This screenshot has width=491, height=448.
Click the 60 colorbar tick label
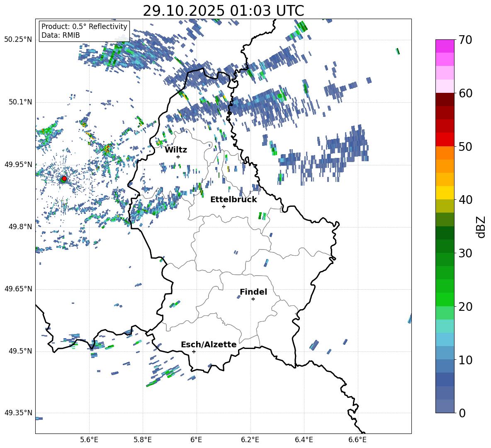(465, 93)
